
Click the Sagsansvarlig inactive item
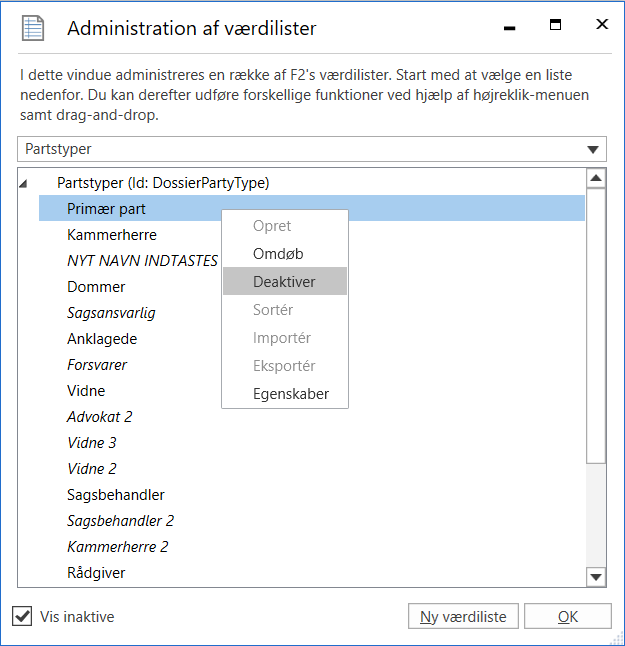[111, 313]
